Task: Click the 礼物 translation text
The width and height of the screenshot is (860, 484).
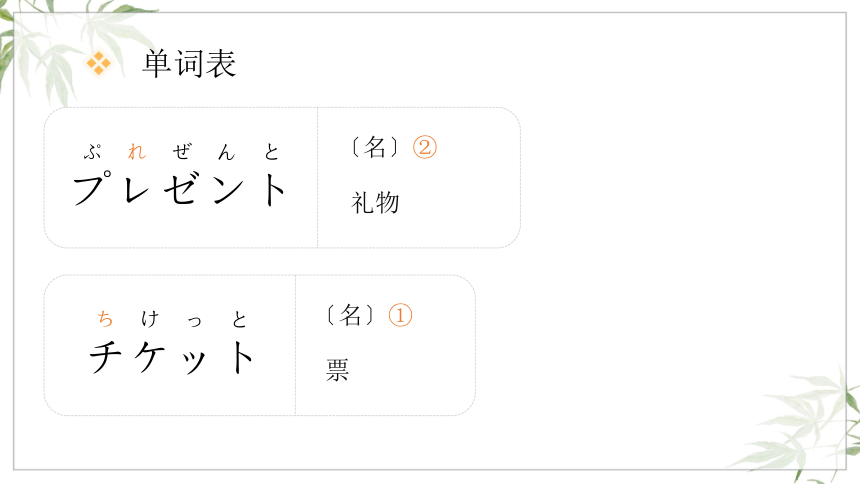Action: pos(375,203)
